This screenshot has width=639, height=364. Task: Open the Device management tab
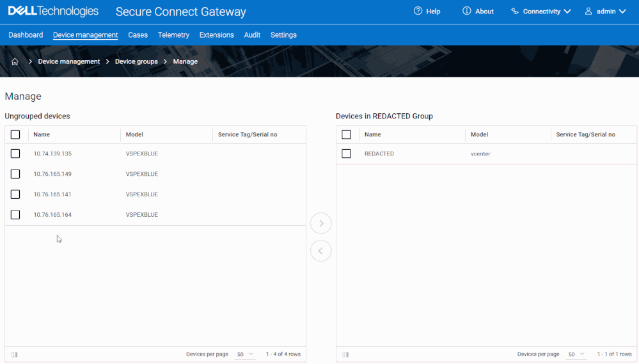[86, 35]
